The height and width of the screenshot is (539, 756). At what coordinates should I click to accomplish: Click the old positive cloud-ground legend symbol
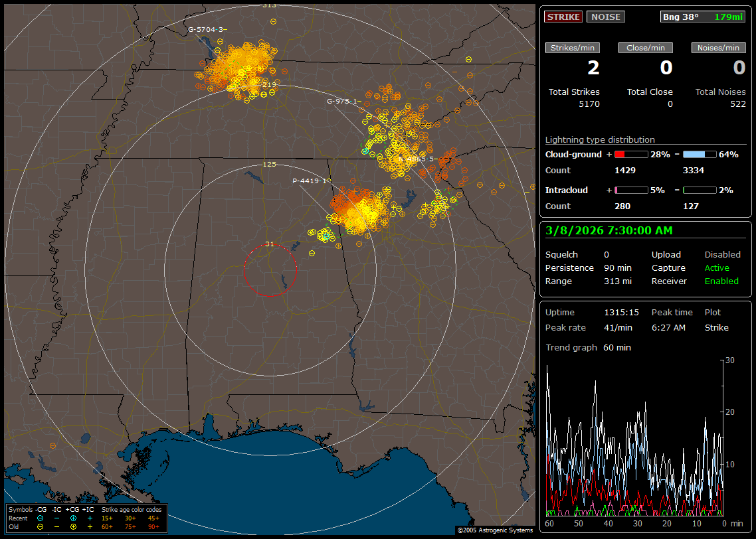pyautogui.click(x=73, y=526)
